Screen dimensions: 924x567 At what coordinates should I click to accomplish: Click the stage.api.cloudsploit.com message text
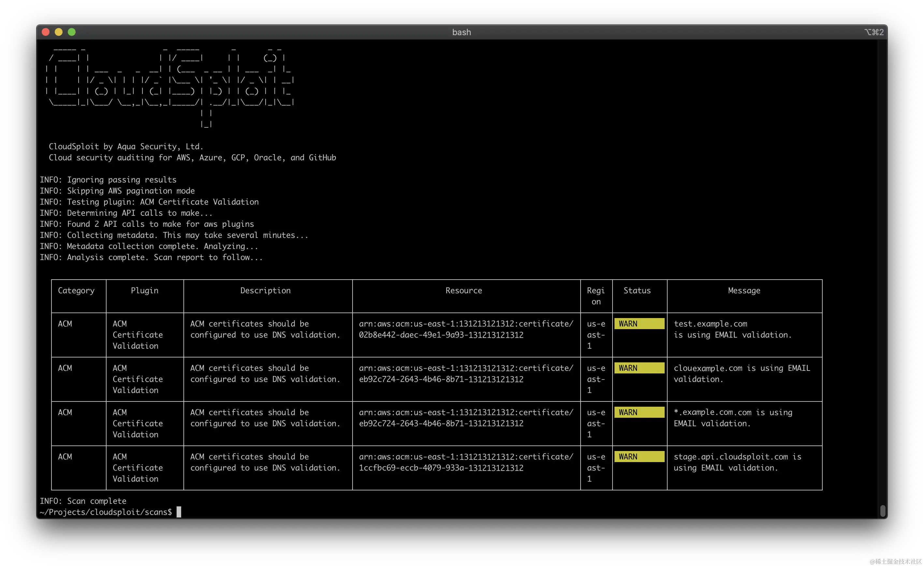[x=737, y=462]
